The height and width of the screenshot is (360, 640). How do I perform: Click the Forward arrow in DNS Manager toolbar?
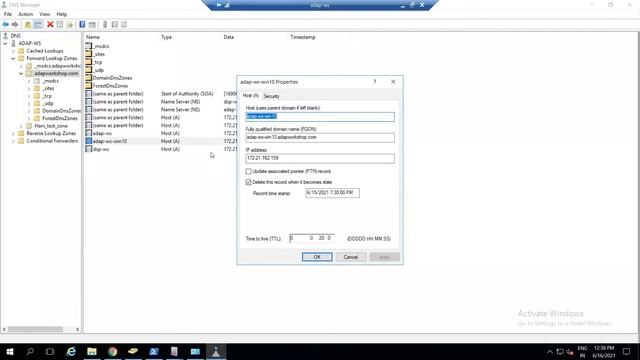15,24
